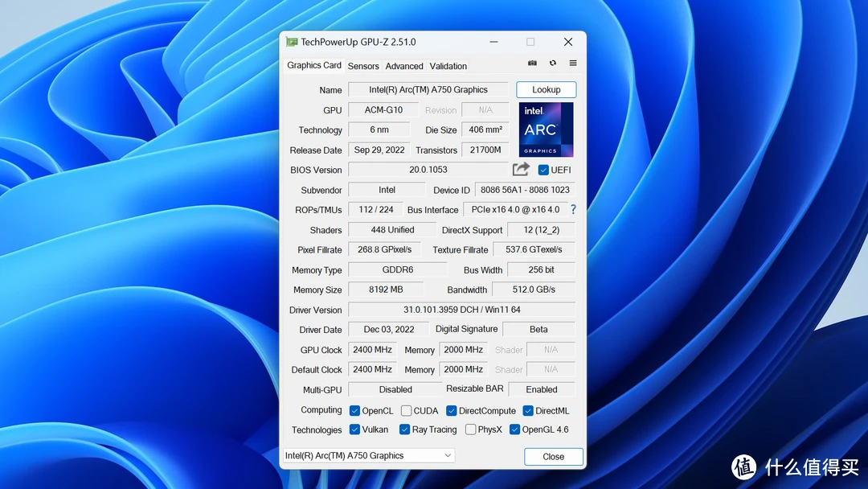Click the BIOS export share icon
The height and width of the screenshot is (489, 868).
tap(521, 169)
